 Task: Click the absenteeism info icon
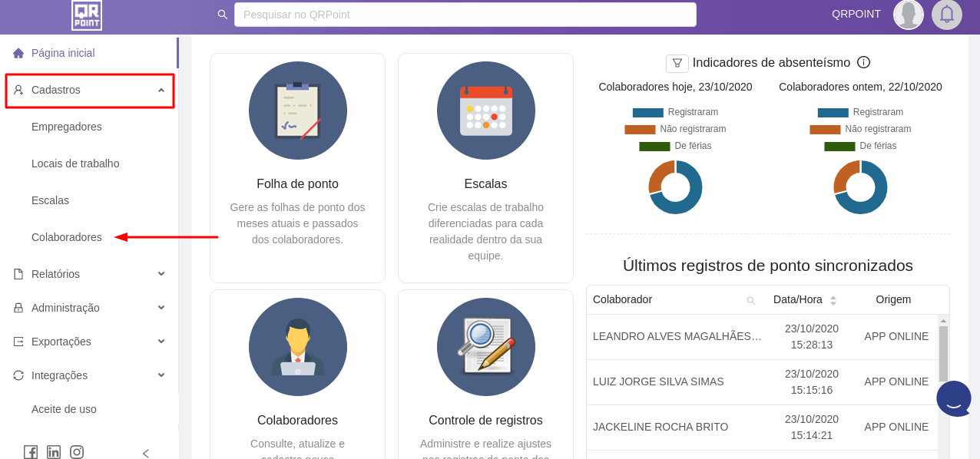863,62
